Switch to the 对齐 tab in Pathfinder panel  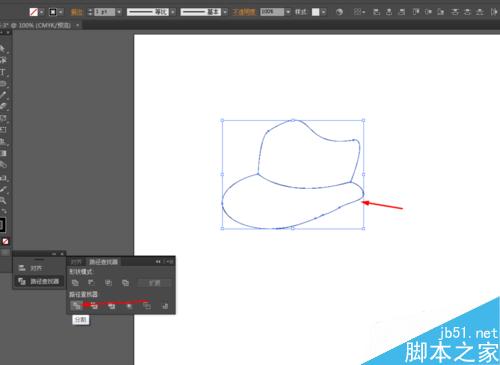(x=76, y=262)
